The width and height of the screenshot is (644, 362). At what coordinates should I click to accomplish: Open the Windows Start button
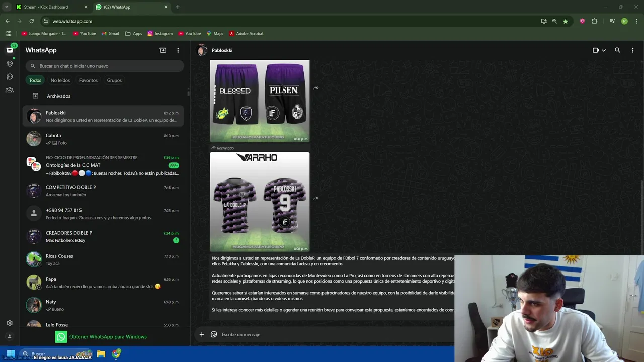tap(11, 354)
